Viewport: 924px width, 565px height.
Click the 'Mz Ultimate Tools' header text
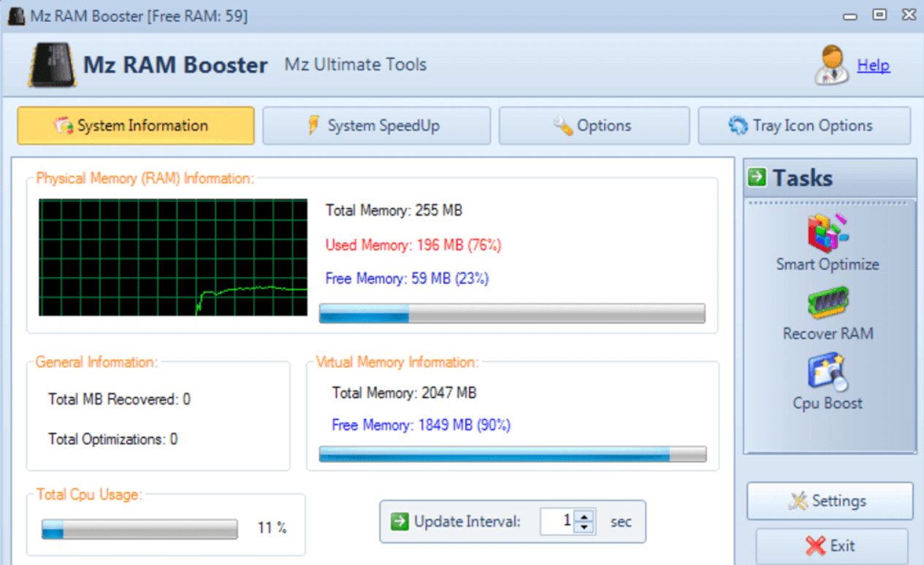tap(356, 64)
